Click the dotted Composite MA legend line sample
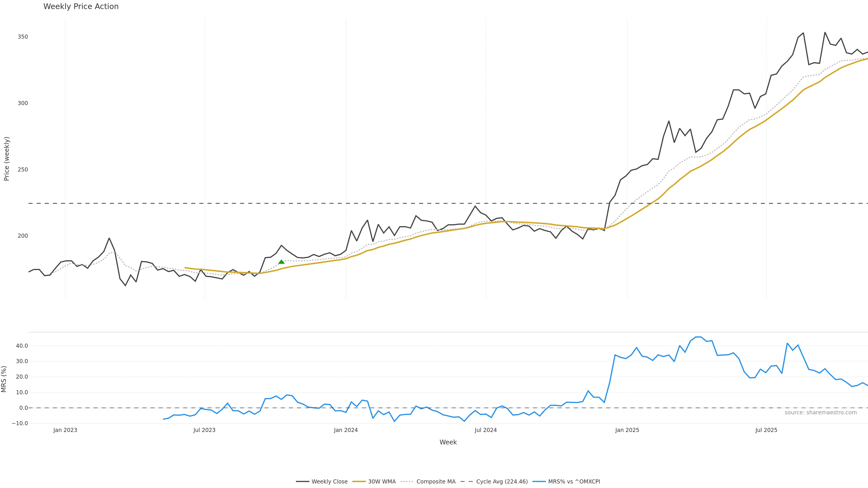Screen dimensions: 868x488 [x=407, y=482]
